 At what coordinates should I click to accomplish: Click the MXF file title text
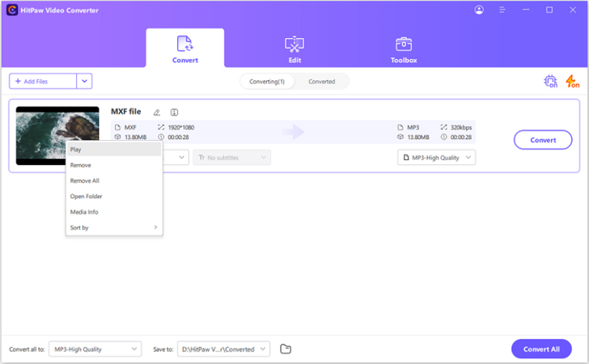coord(126,112)
